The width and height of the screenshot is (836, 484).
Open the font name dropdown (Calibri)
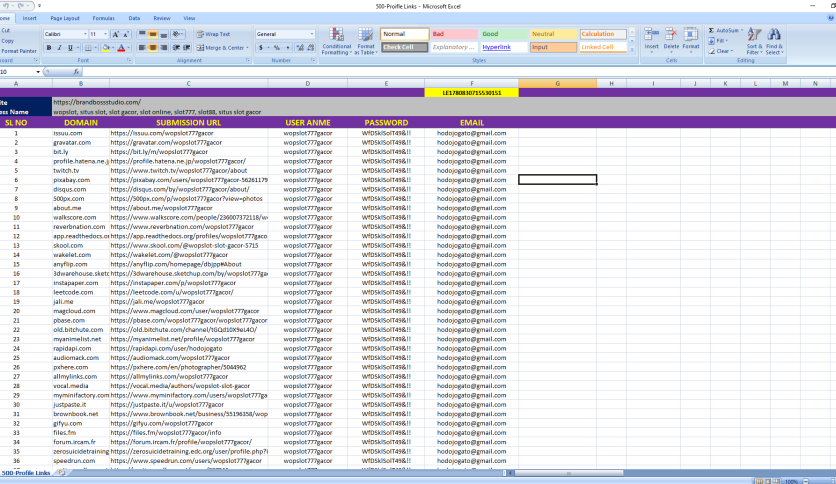click(85, 34)
